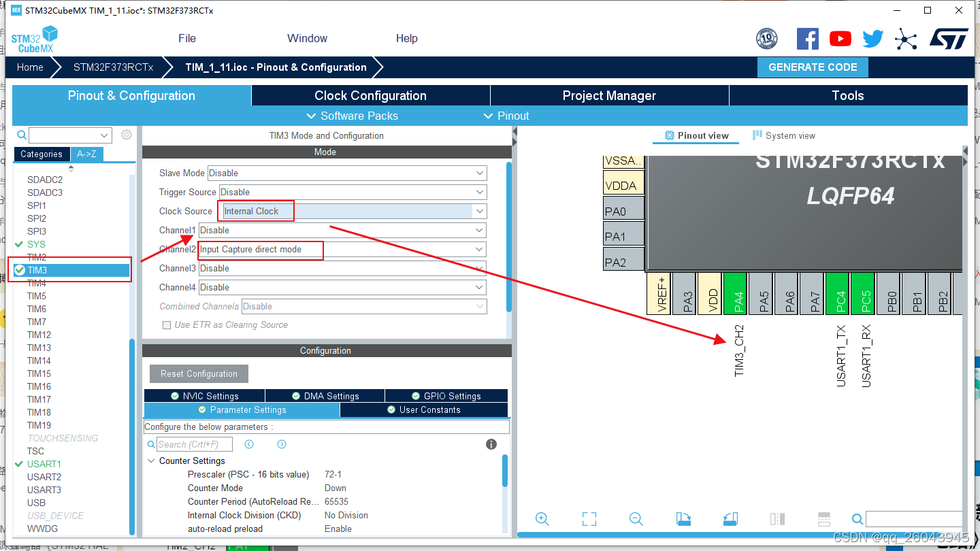Collapse the Counter Settings group
The width and height of the screenshot is (980, 551).
[151, 461]
